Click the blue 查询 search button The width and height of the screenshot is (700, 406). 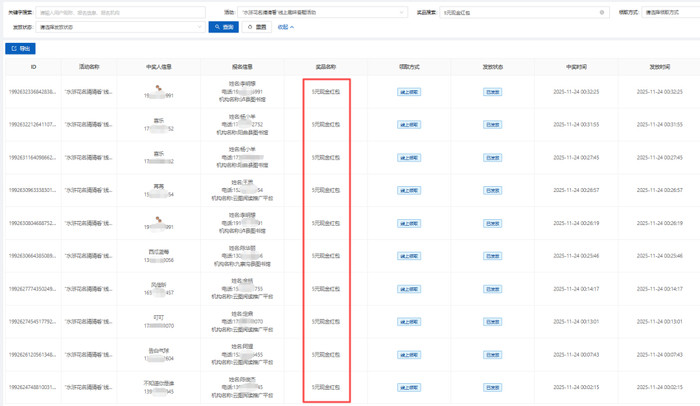click(x=222, y=27)
